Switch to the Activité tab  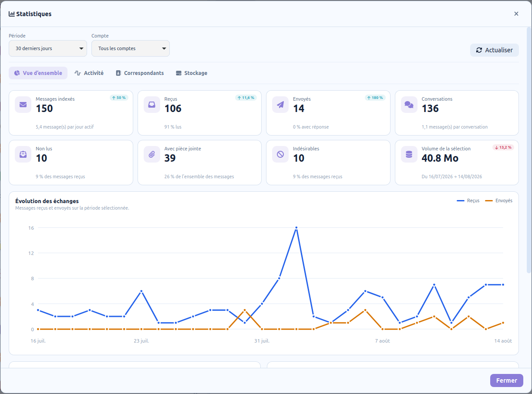tap(89, 73)
